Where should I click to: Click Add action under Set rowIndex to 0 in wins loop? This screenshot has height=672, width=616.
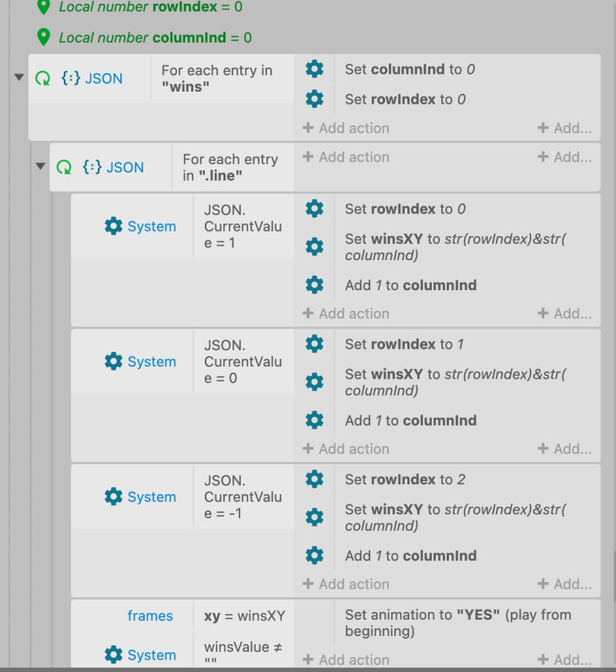coord(346,128)
